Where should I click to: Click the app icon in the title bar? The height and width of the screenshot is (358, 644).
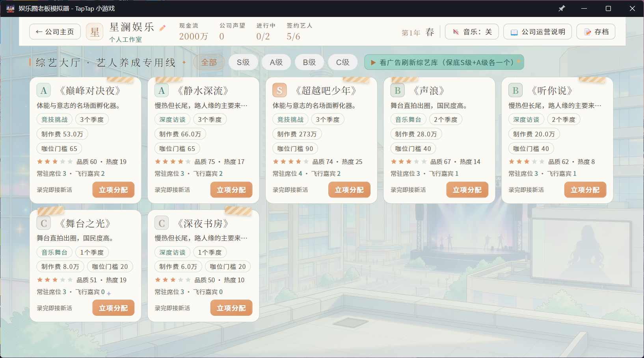tap(11, 8)
